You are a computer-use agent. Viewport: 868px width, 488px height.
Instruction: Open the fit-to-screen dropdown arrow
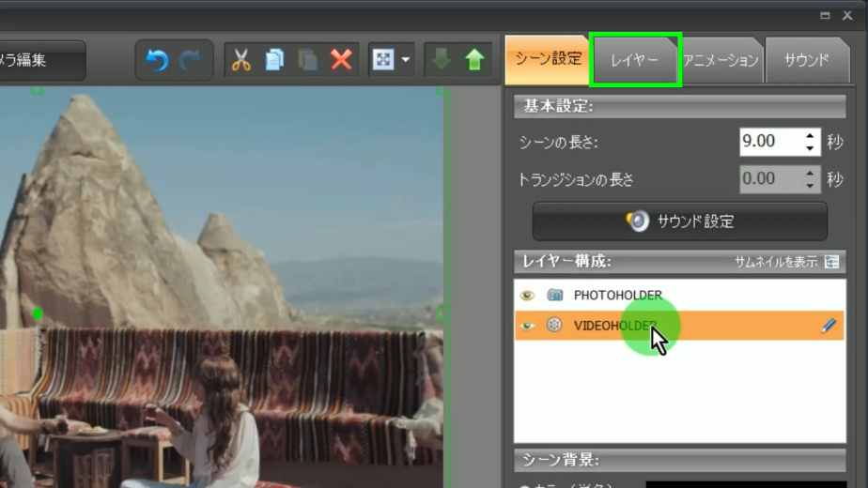point(406,60)
